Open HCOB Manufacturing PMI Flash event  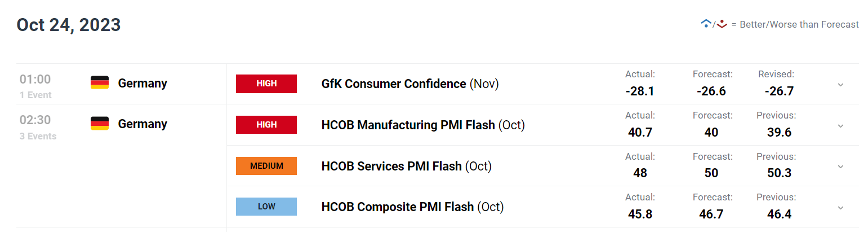click(x=408, y=125)
